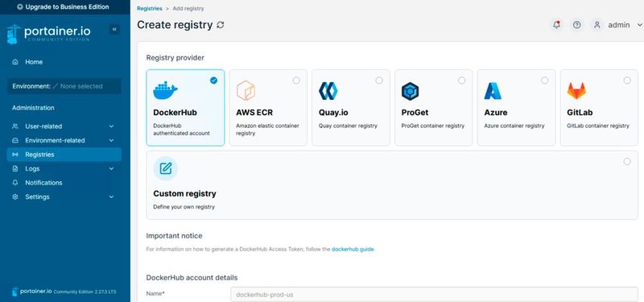Click the 'Add registry' breadcrumb text
This screenshot has height=302, width=644.
pyautogui.click(x=188, y=8)
